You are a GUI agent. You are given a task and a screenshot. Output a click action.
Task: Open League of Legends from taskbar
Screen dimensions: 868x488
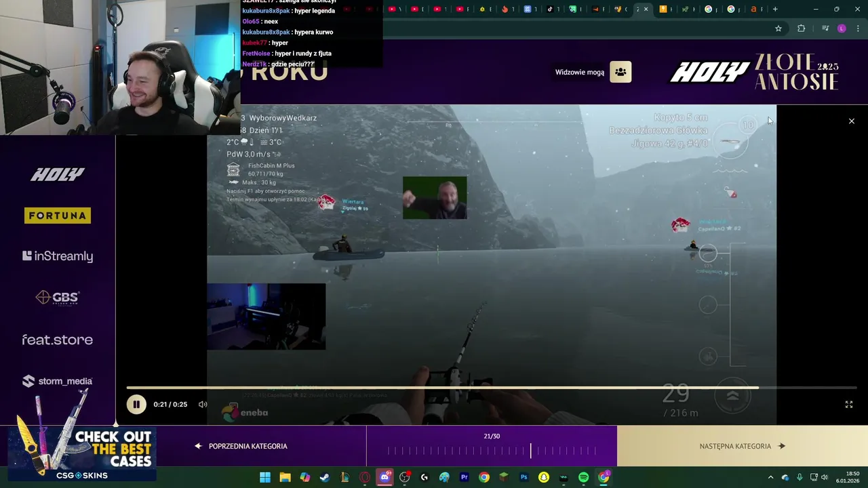[x=345, y=477]
